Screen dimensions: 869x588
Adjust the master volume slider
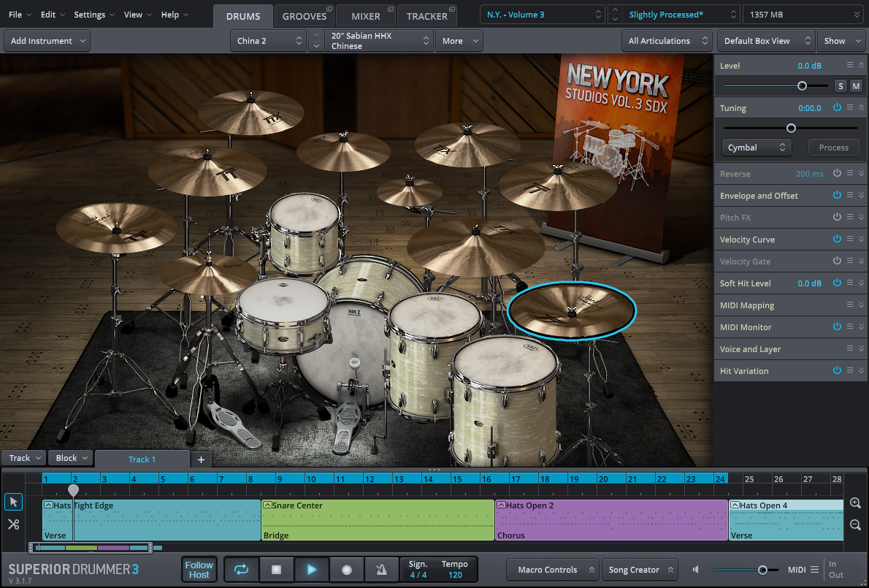(762, 570)
